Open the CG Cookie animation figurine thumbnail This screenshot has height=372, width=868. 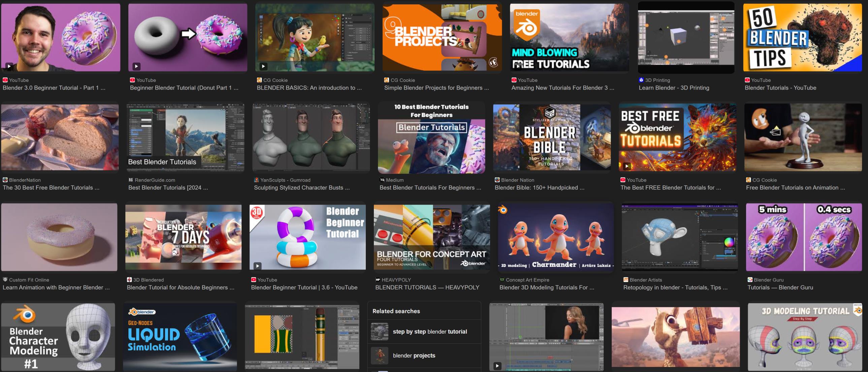pos(803,137)
